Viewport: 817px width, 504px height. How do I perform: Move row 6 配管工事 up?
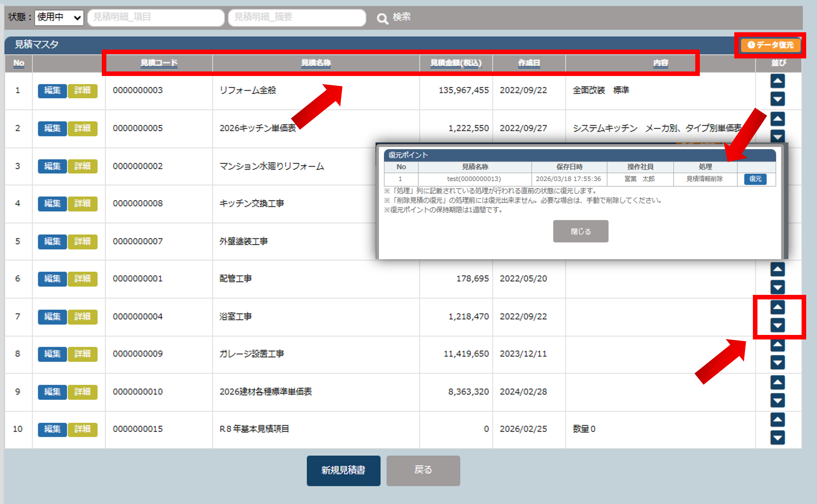tap(777, 269)
